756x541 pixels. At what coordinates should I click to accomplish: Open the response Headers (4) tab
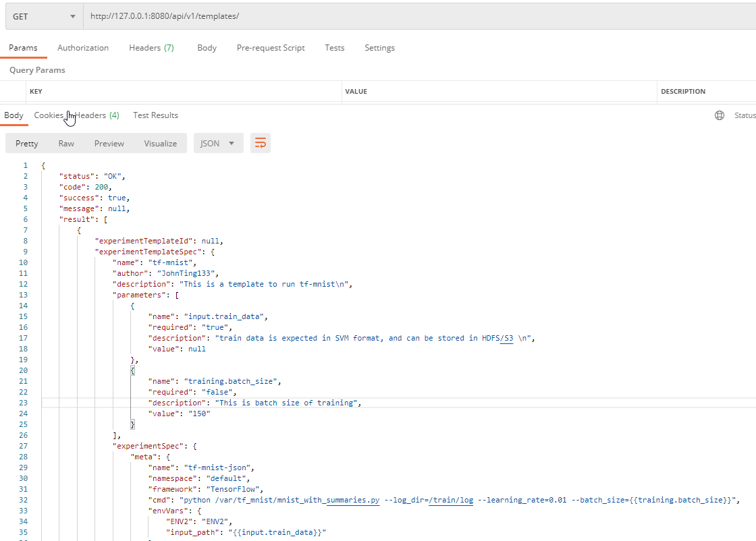point(97,115)
